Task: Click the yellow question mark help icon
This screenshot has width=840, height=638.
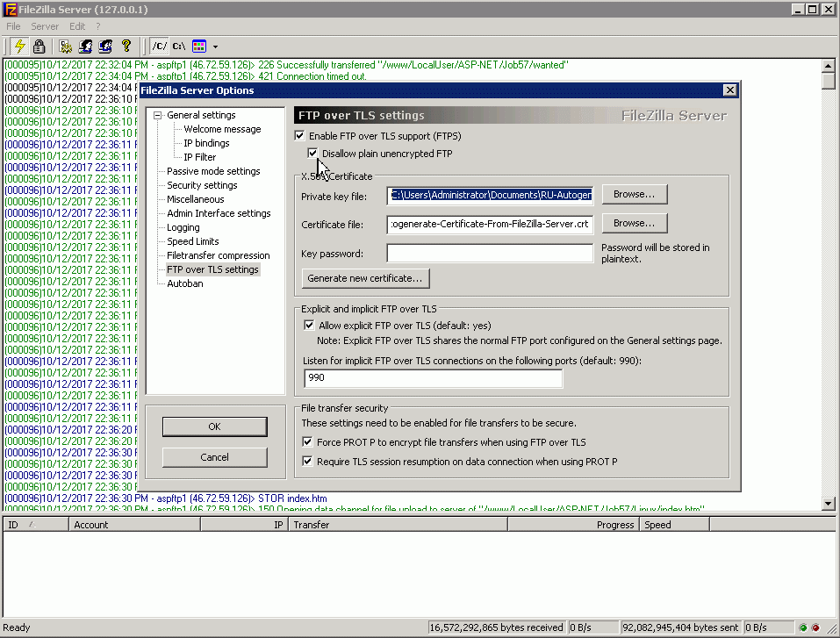Action: [x=126, y=46]
